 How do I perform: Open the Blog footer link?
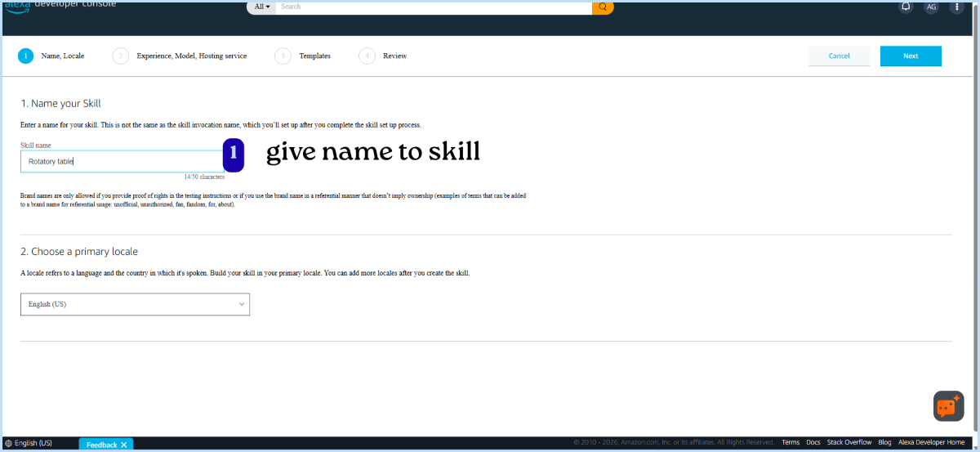(x=885, y=443)
